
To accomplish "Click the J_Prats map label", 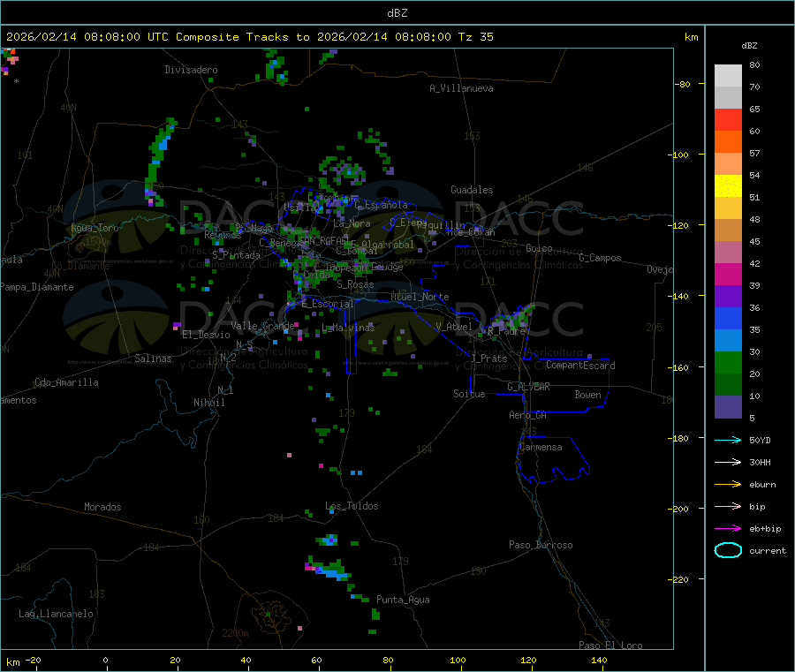I will point(488,359).
